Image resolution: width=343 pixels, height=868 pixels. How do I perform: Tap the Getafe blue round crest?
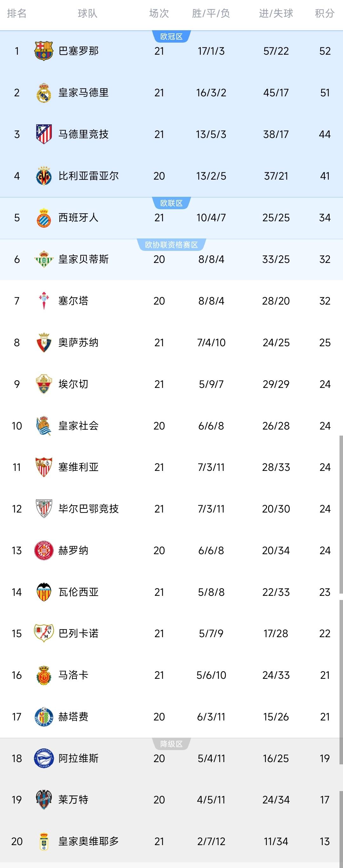tap(44, 717)
